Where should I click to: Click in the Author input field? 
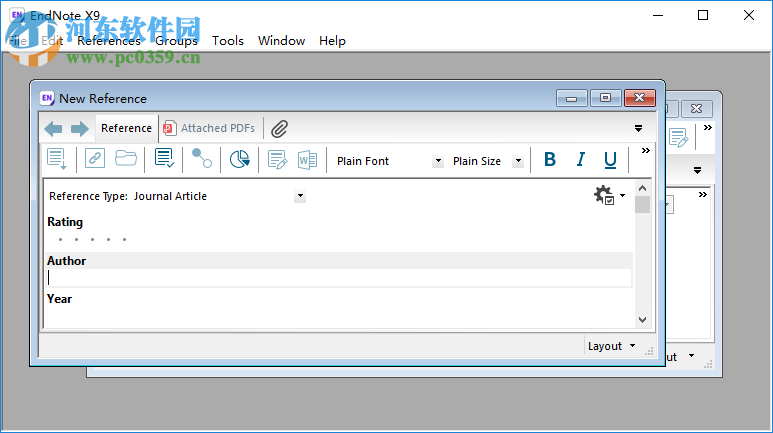(x=339, y=278)
